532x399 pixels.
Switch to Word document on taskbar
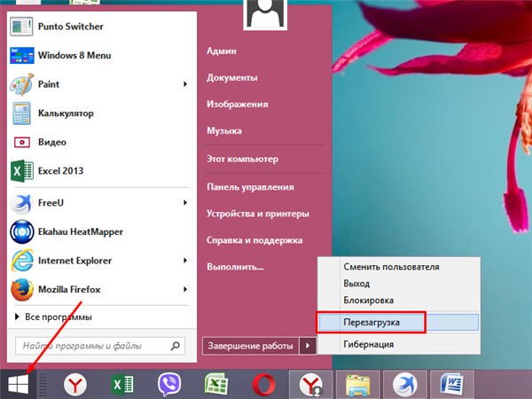coord(452,385)
